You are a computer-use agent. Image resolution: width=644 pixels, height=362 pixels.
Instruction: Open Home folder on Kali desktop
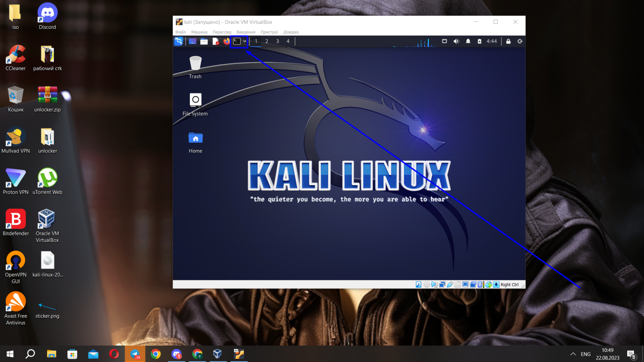195,138
